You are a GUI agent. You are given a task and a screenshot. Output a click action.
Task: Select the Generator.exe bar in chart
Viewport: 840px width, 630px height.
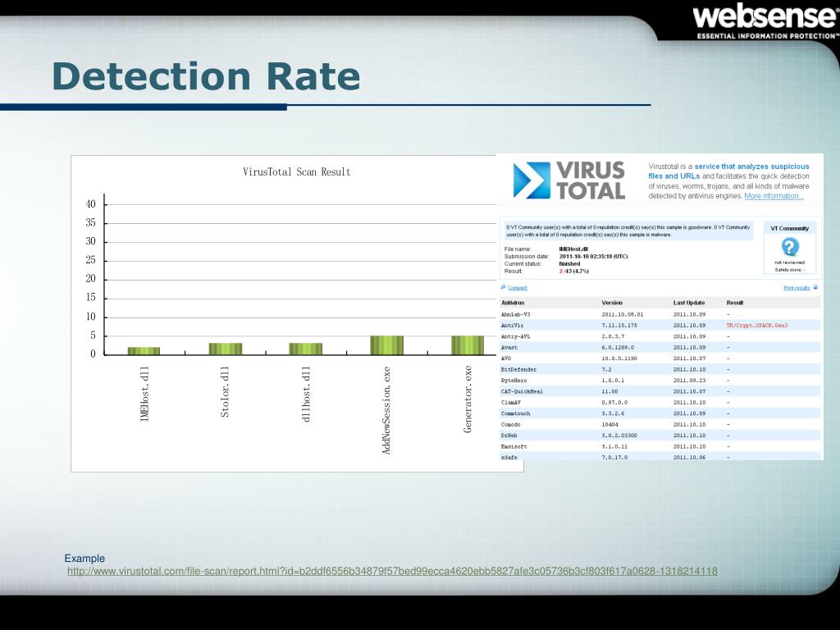click(468, 345)
